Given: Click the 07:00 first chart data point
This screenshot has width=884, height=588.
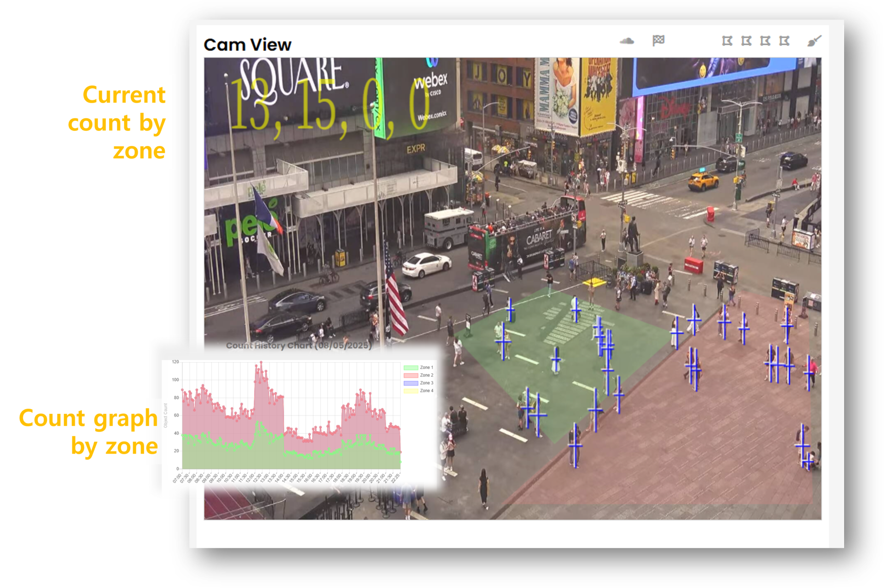Looking at the screenshot, I should (182, 390).
